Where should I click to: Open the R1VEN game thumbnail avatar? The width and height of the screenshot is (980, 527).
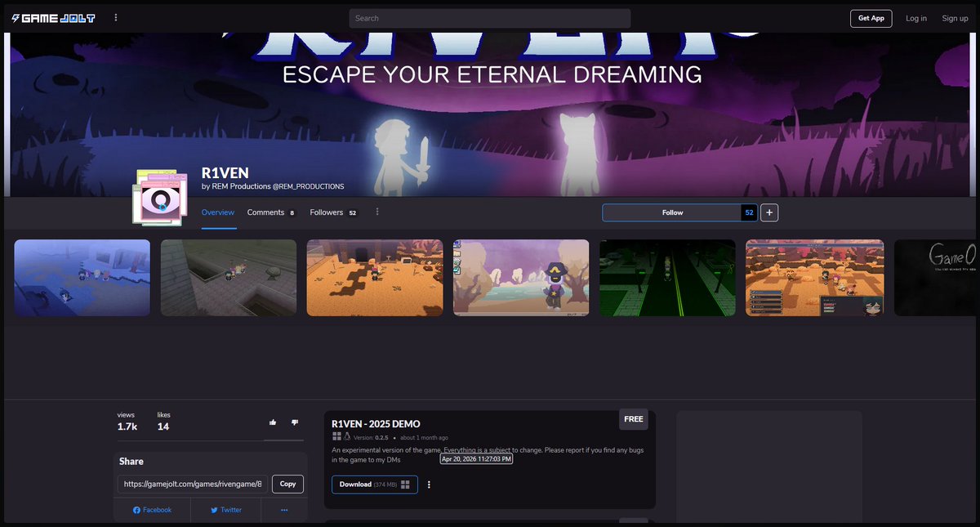tap(162, 197)
